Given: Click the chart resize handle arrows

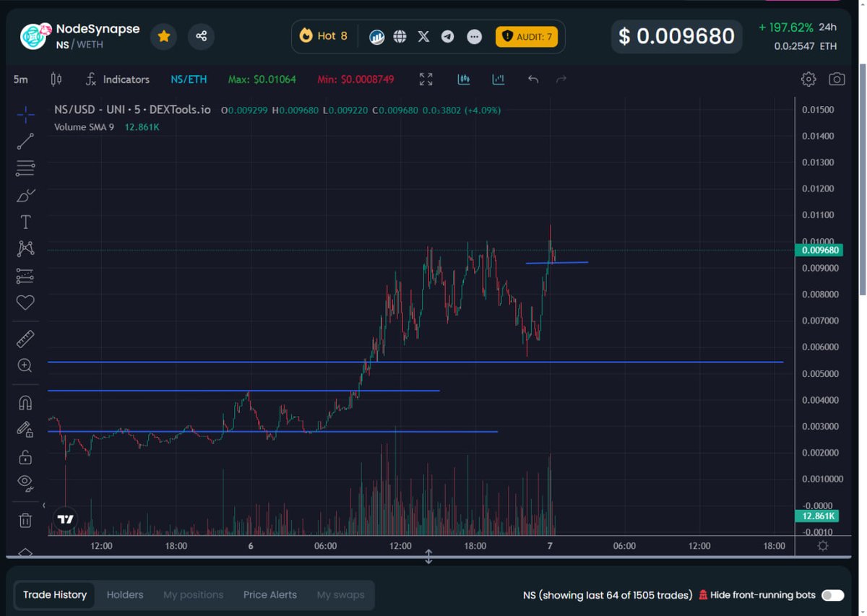Looking at the screenshot, I should (x=428, y=558).
